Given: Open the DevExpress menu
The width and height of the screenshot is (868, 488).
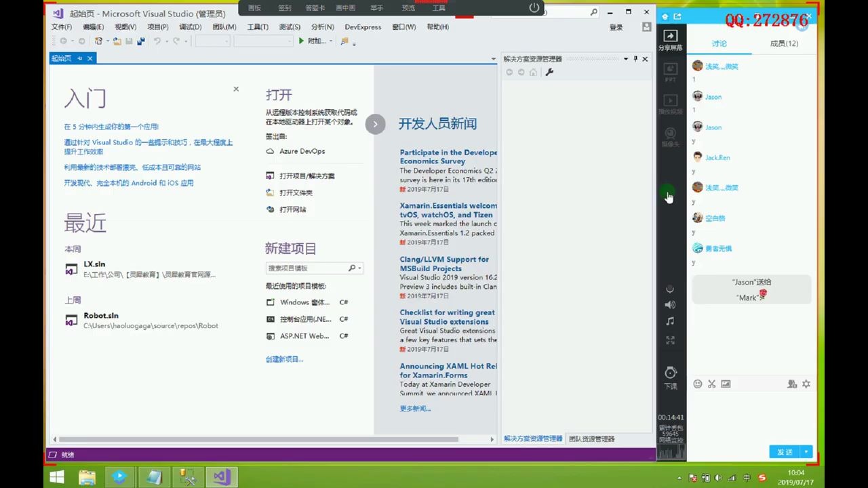Looking at the screenshot, I should tap(363, 27).
